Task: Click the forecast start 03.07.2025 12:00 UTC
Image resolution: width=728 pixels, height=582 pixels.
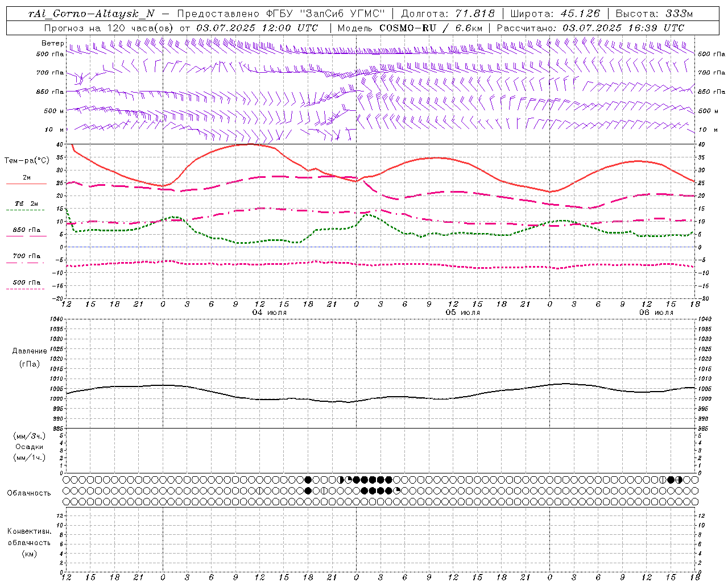Action: [257, 28]
